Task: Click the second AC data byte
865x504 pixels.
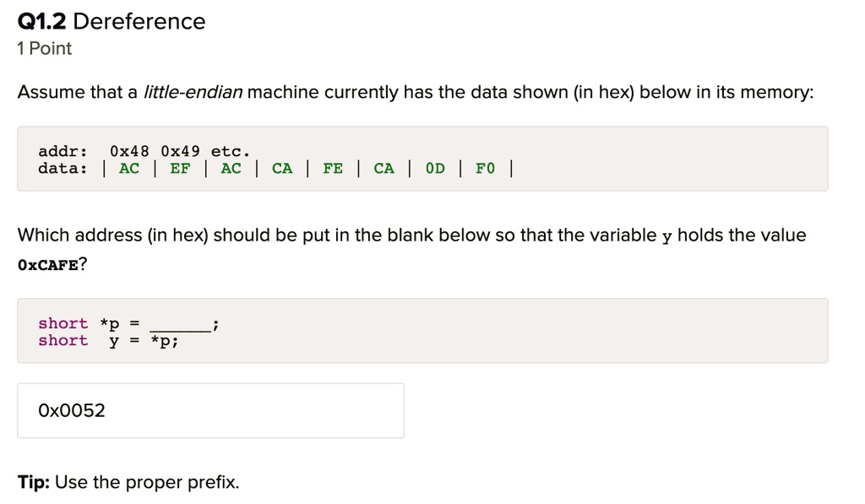Action: pos(231,168)
